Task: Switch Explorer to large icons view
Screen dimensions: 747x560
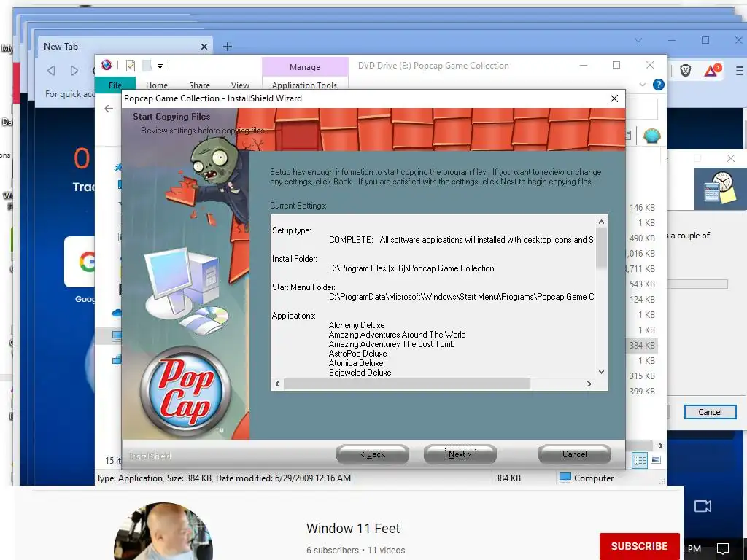Action: pyautogui.click(x=656, y=459)
